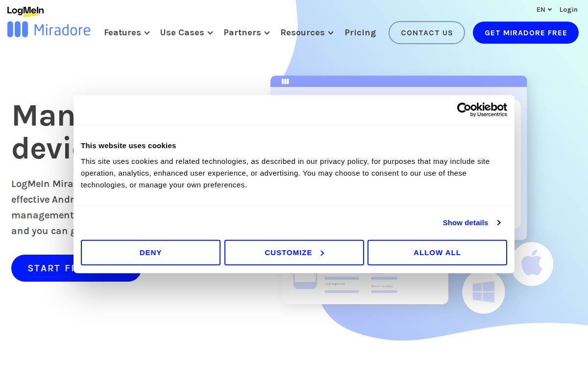Click the Start Free hero button

pyautogui.click(x=76, y=268)
